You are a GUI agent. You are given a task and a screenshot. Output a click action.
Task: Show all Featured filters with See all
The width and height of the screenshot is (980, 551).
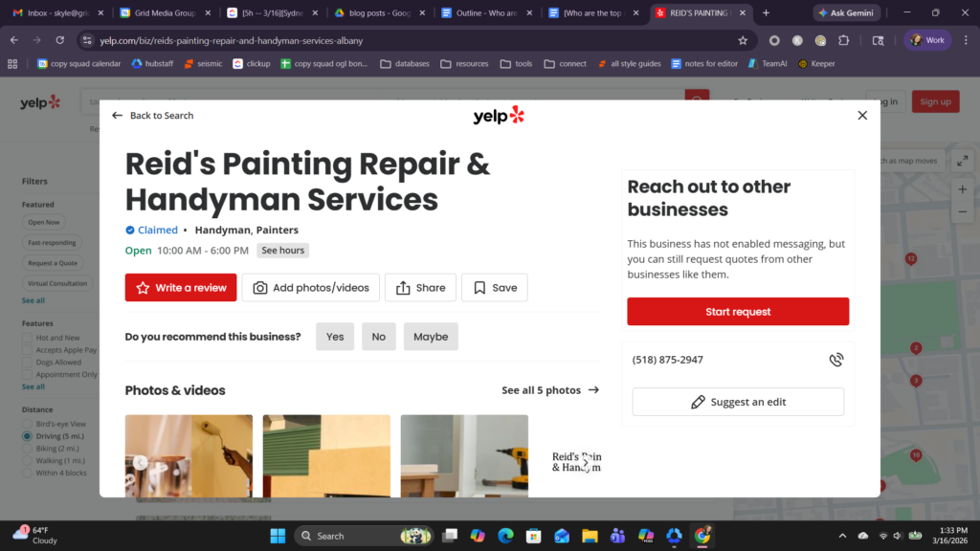(x=33, y=302)
